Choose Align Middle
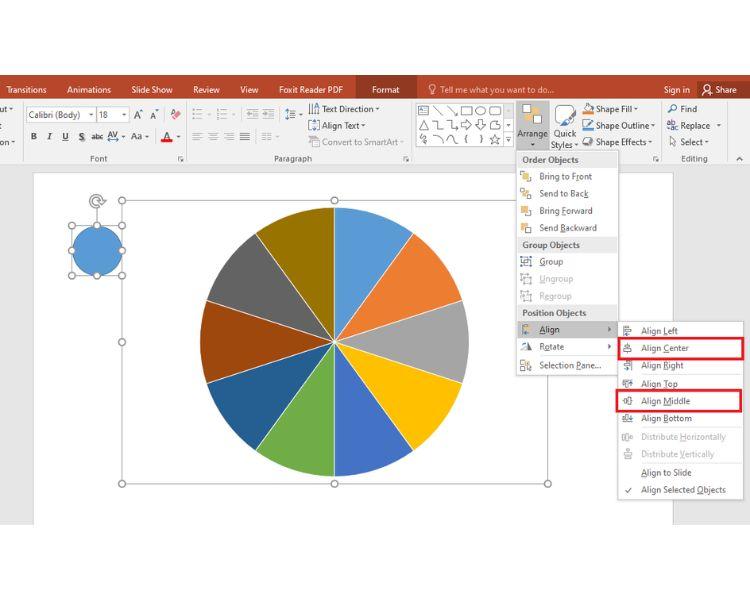The image size is (750, 600). pyautogui.click(x=681, y=401)
